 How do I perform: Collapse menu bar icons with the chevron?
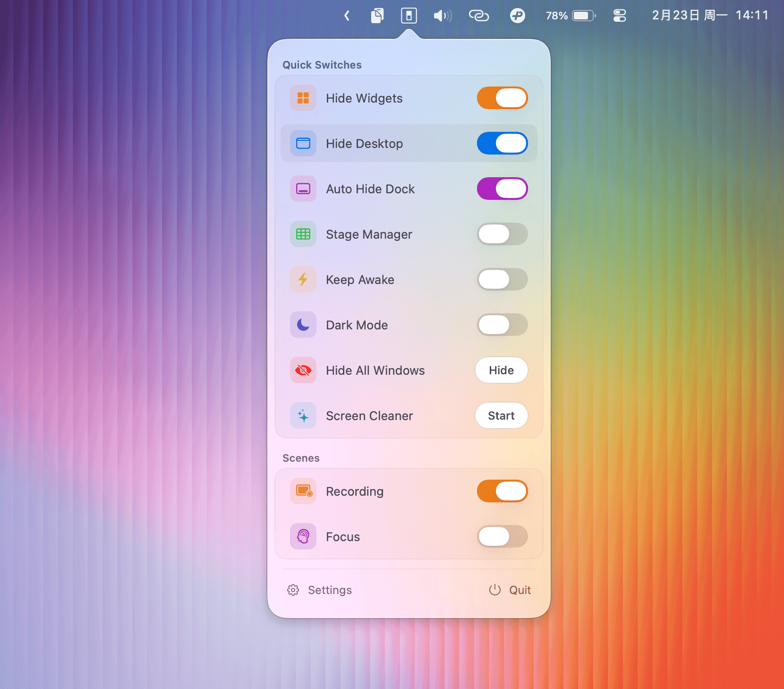tap(347, 15)
